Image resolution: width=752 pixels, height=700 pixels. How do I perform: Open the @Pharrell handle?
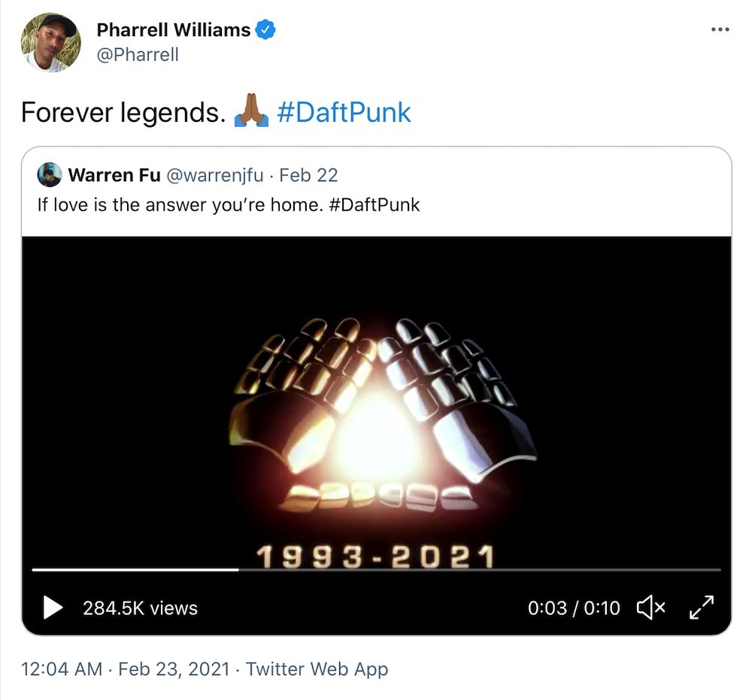138,55
